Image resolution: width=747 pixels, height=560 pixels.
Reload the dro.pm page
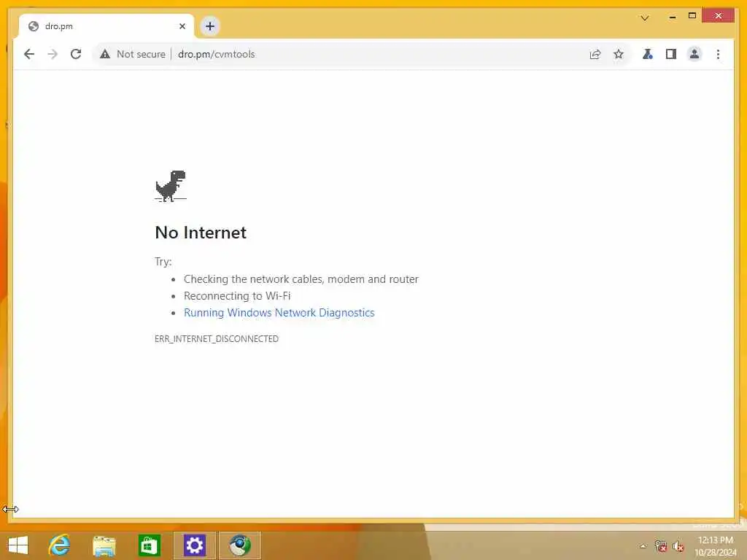pos(76,54)
